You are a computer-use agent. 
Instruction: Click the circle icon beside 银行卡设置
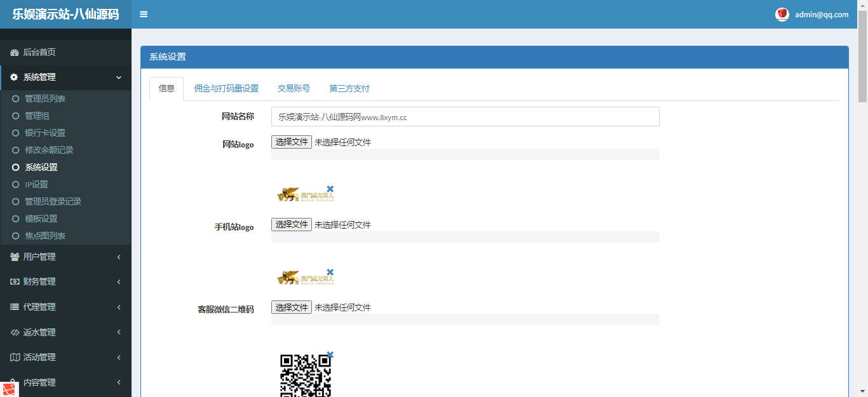(16, 133)
